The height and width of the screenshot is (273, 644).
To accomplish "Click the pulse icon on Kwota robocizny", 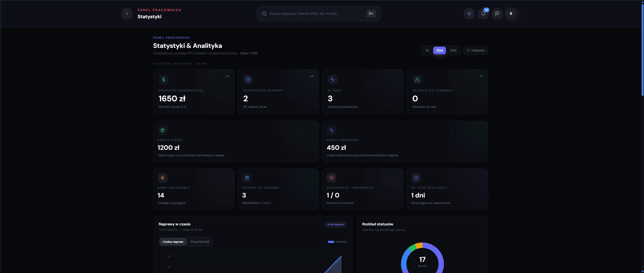I will (x=331, y=130).
